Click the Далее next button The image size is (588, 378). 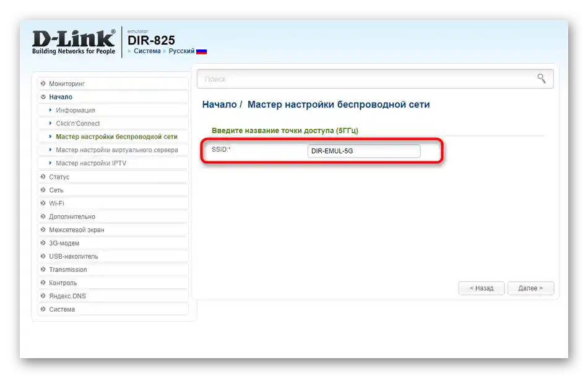click(x=530, y=288)
